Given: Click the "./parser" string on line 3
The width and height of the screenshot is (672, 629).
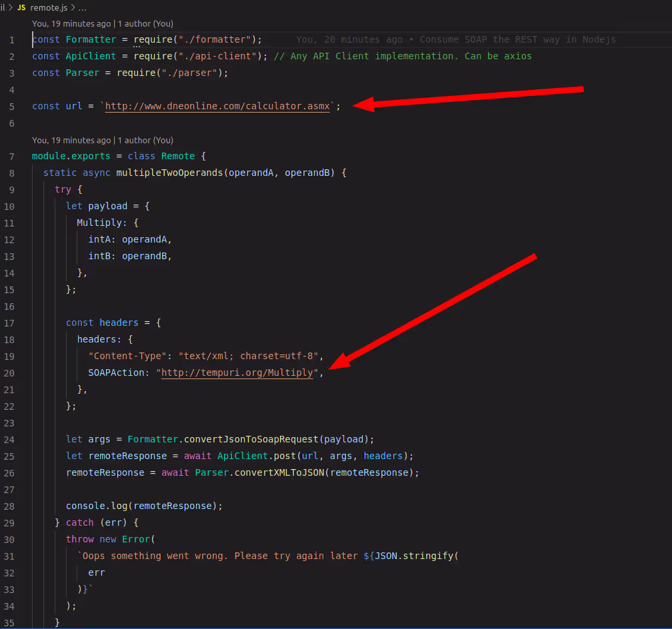Looking at the screenshot, I should pyautogui.click(x=189, y=73).
